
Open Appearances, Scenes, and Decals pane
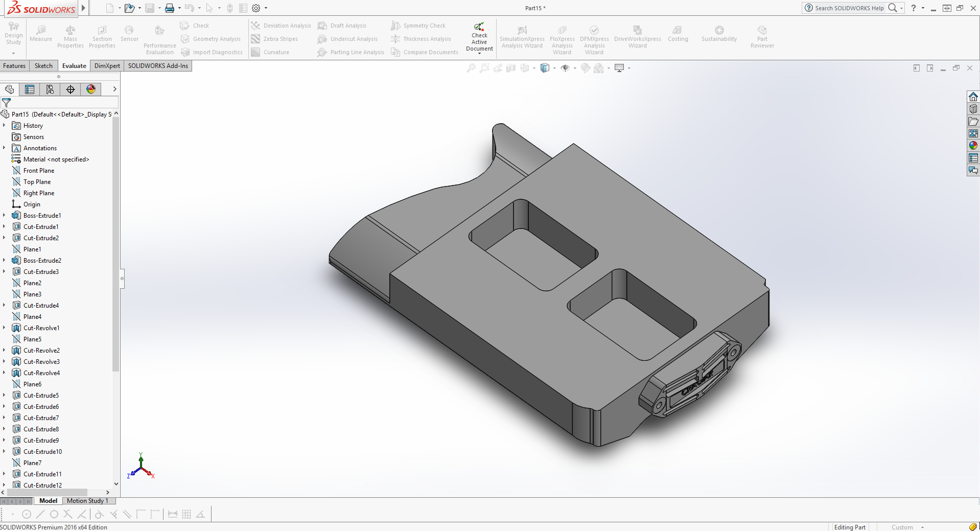coord(973,146)
